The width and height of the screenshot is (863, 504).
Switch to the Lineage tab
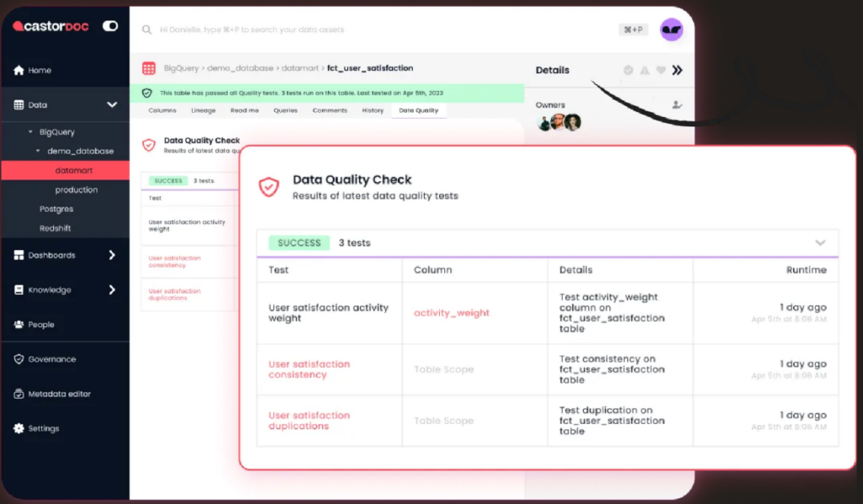(204, 110)
